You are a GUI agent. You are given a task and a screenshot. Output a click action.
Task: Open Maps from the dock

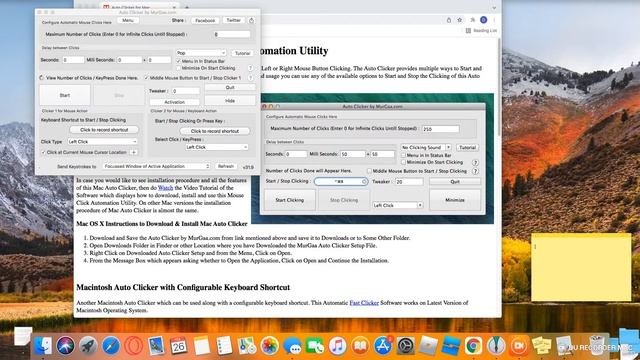[247, 346]
